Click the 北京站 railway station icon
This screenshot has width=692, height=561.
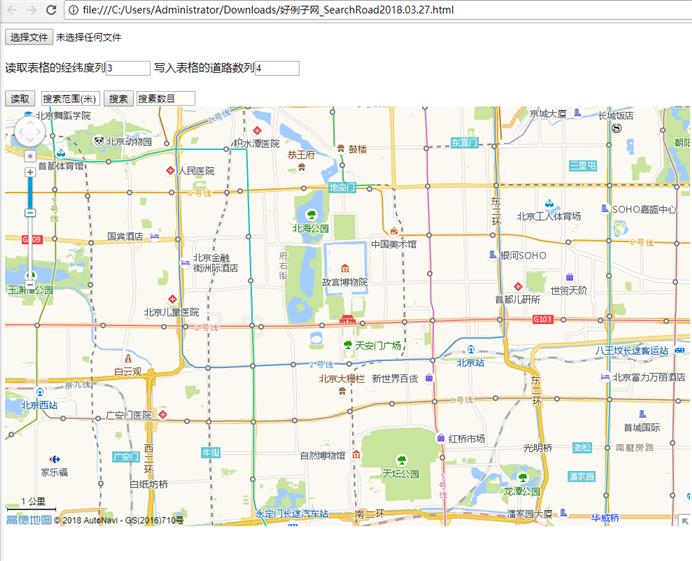pyautogui.click(x=471, y=349)
